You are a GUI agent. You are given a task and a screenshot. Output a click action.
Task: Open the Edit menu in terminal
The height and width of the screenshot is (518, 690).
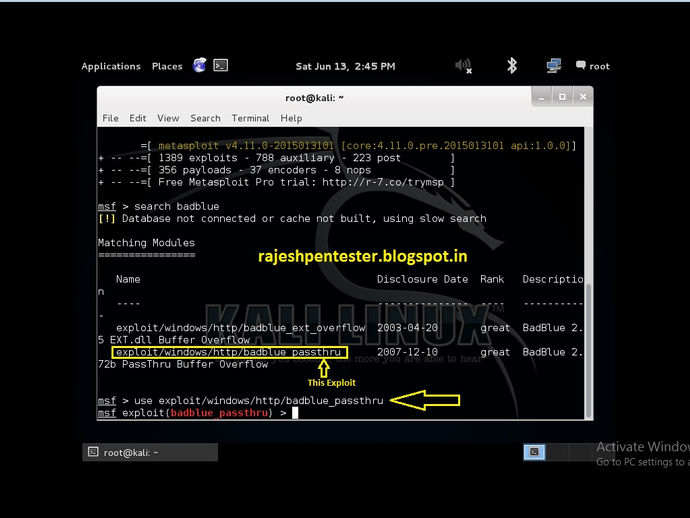point(137,118)
